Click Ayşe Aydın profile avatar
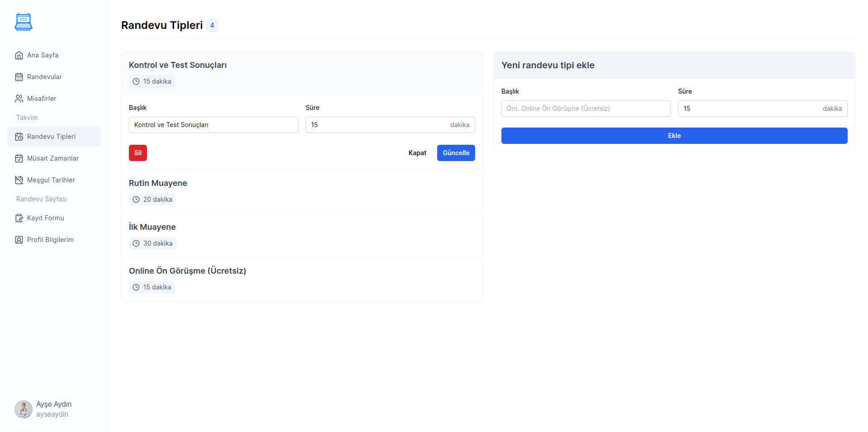 click(x=24, y=409)
